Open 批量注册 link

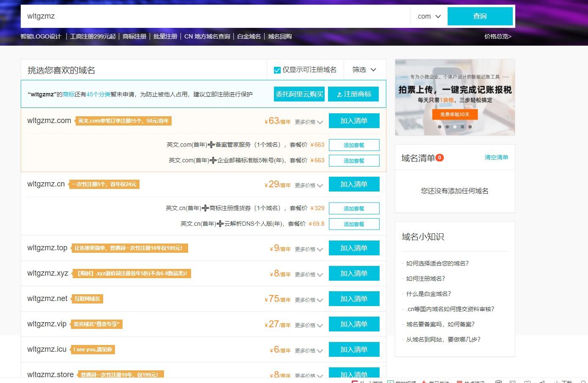pyautogui.click(x=165, y=36)
